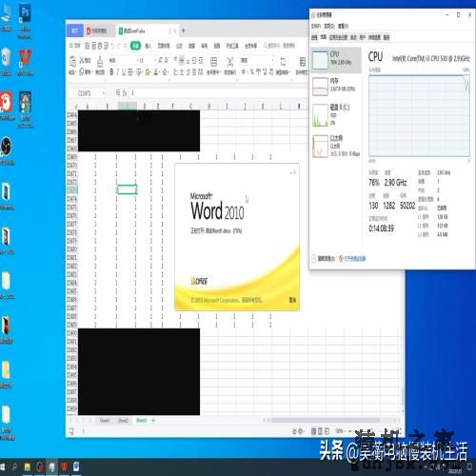
Task: Click the percent style icon
Action: point(251,72)
